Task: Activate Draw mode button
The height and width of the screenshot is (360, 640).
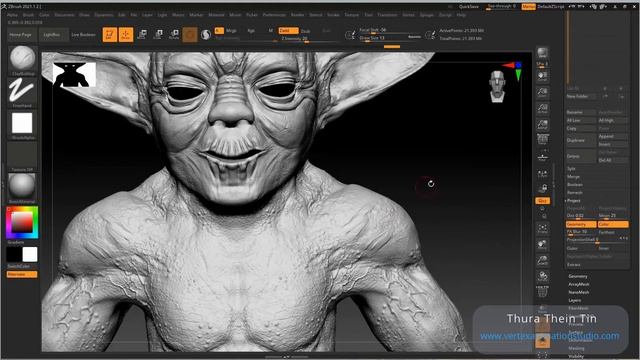Action: [126, 35]
